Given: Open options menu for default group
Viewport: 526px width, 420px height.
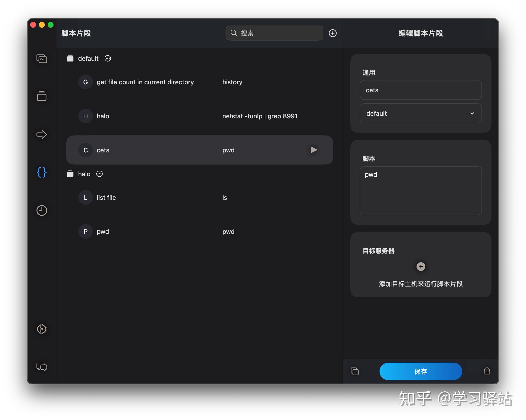Looking at the screenshot, I should (x=108, y=58).
